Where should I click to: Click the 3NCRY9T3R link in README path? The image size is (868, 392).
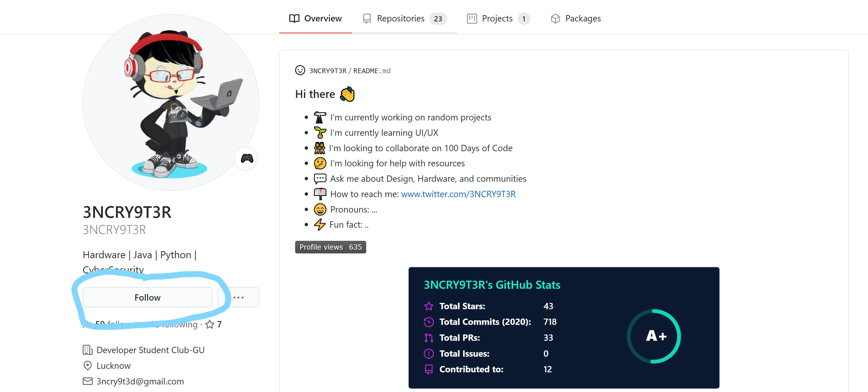pyautogui.click(x=328, y=71)
